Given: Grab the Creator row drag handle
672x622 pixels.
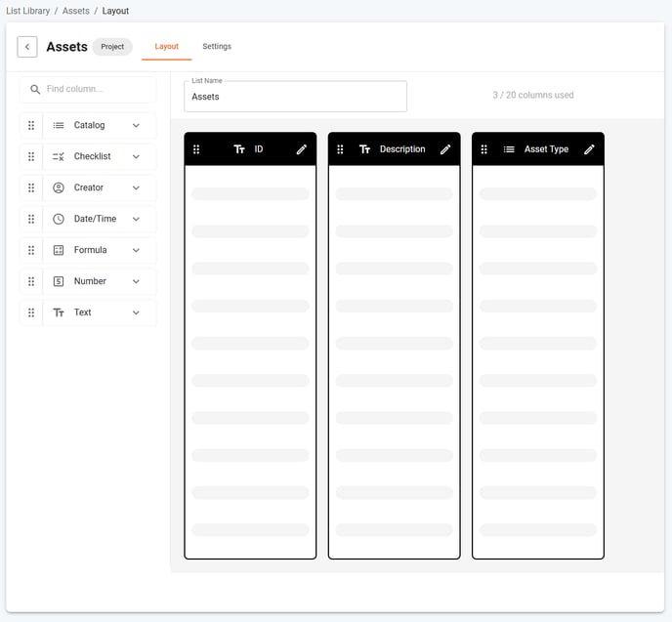Looking at the screenshot, I should 31,188.
